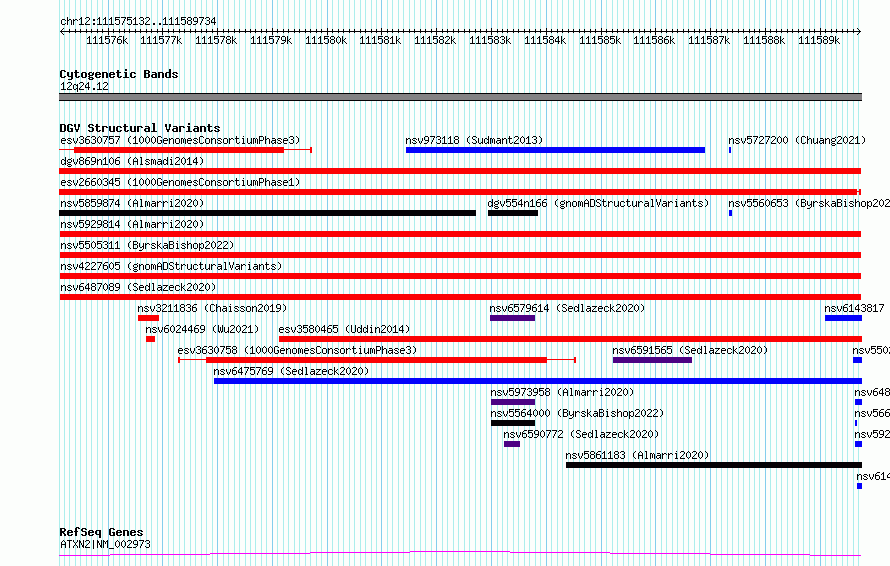The width and height of the screenshot is (890, 566).
Task: Open the esv3580465 Uddin2014 label
Action: 344,329
